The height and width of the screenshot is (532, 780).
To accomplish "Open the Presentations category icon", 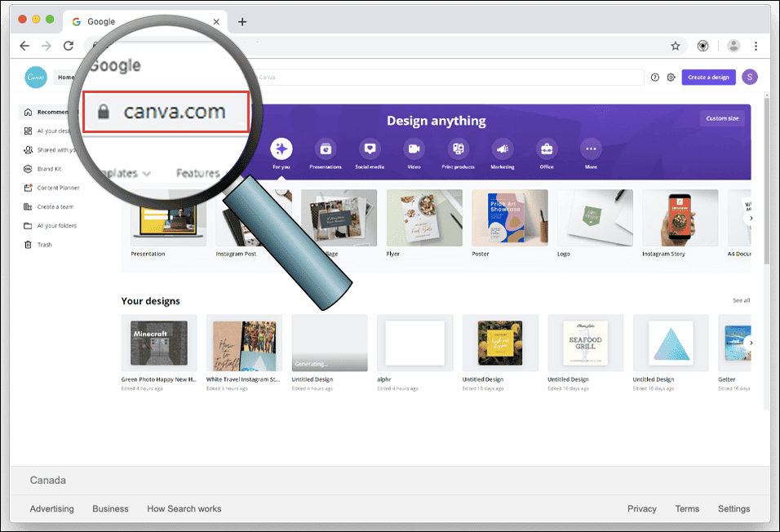I will click(x=325, y=150).
